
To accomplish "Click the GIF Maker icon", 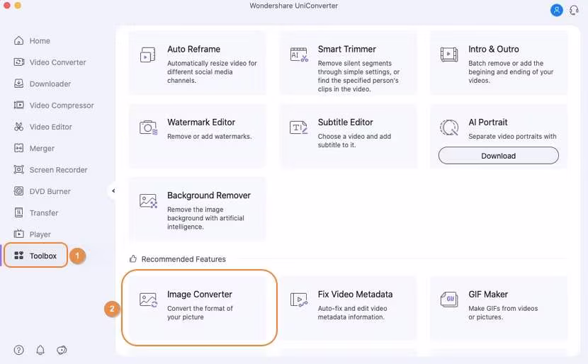I will pyautogui.click(x=449, y=299).
